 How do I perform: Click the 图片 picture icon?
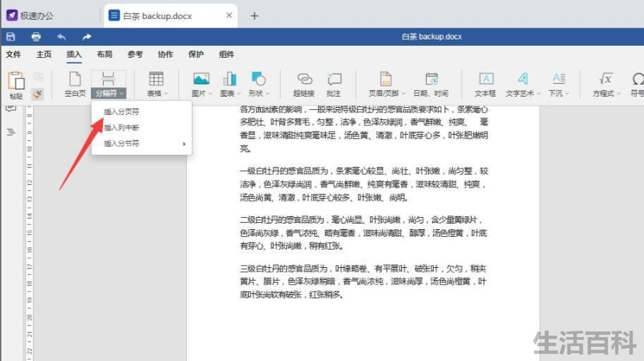(201, 78)
